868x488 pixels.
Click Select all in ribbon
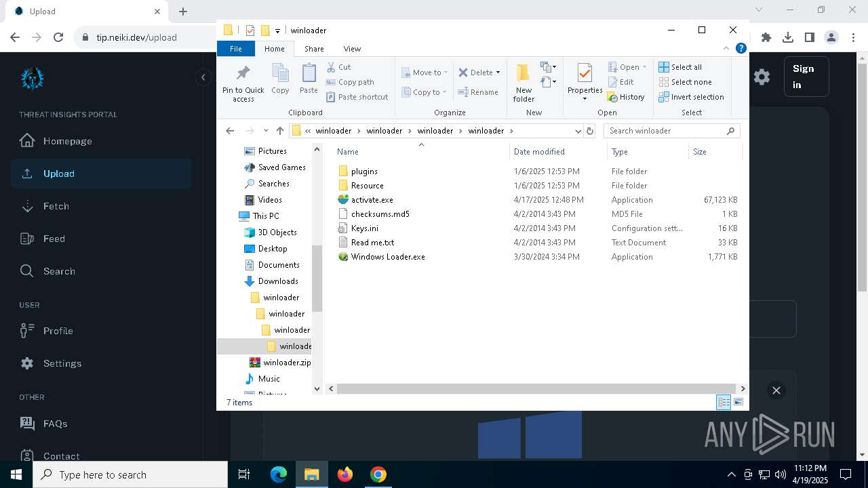pos(680,67)
